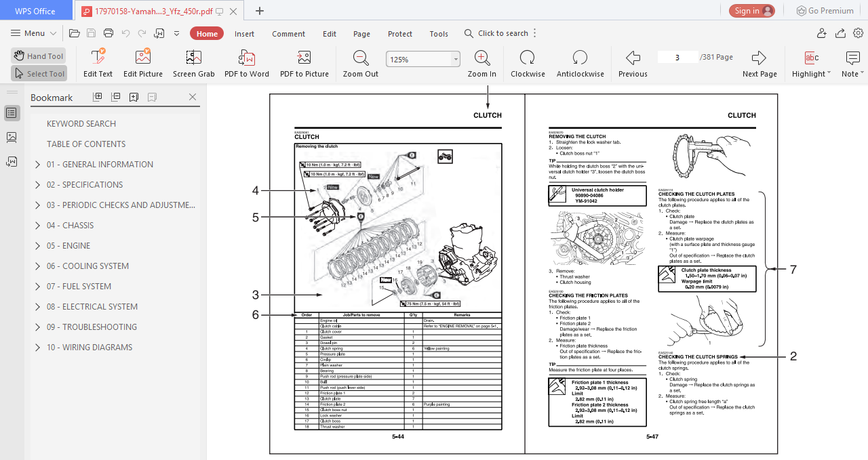
Task: Open a new tab with plus button
Action: click(x=259, y=11)
